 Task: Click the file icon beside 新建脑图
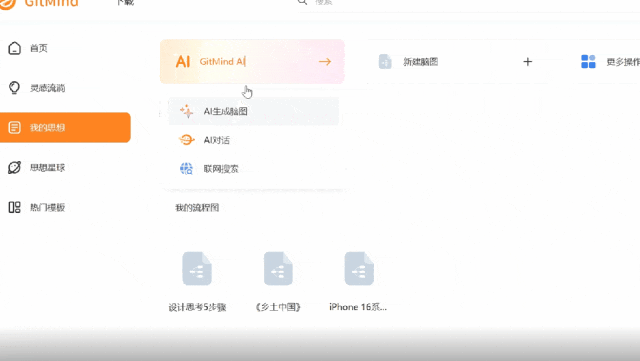[x=385, y=62]
